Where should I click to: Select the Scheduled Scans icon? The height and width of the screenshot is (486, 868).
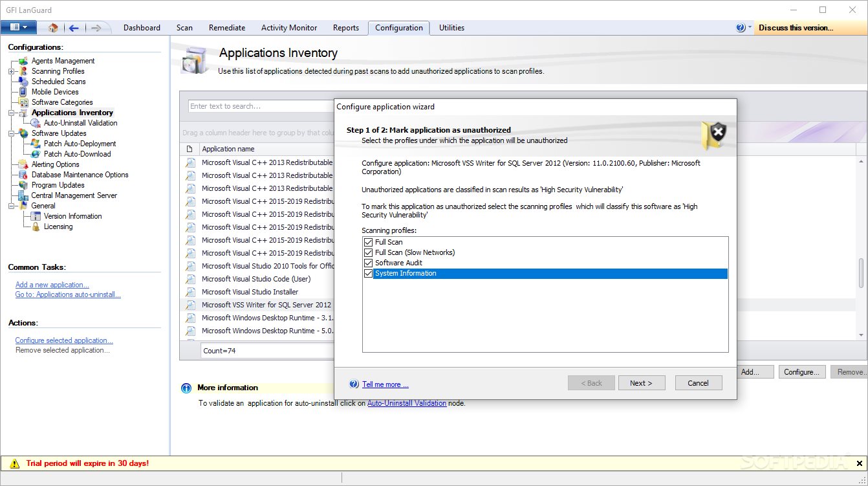tap(23, 82)
